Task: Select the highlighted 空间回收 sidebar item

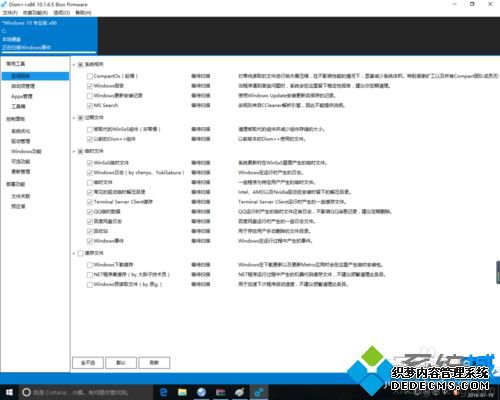Action: point(35,76)
